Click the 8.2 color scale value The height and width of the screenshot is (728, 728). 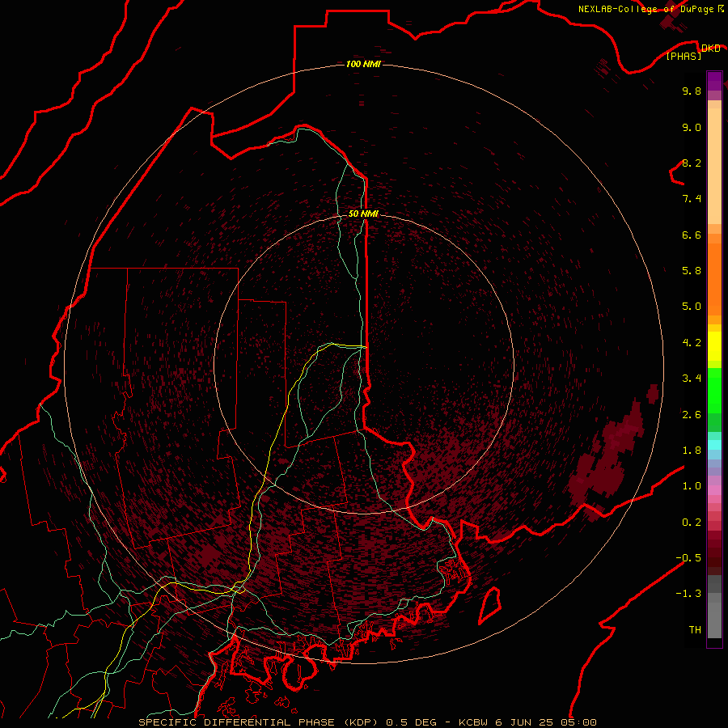[x=692, y=163]
